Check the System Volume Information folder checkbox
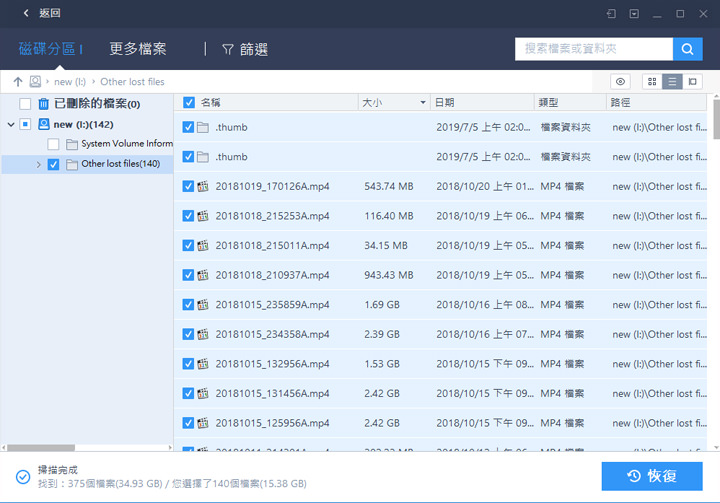 [x=53, y=144]
